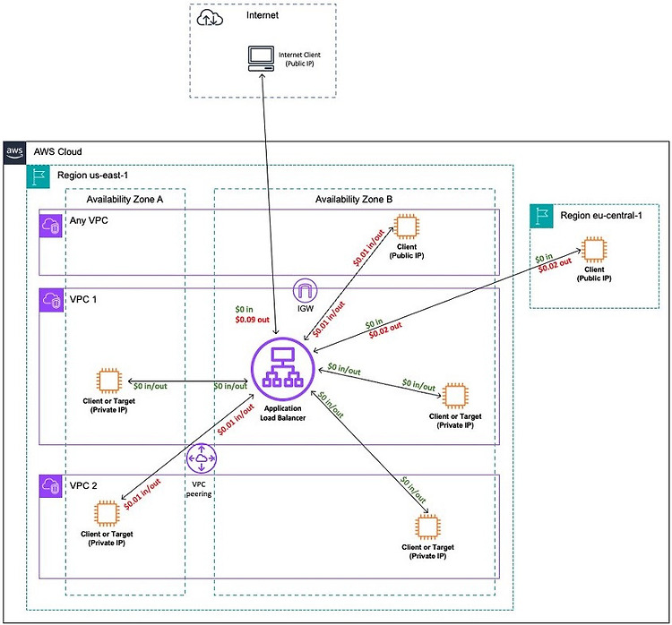Select the Any VPC public IP client chip
Image resolution: width=672 pixels, height=625 pixels.
407,227
